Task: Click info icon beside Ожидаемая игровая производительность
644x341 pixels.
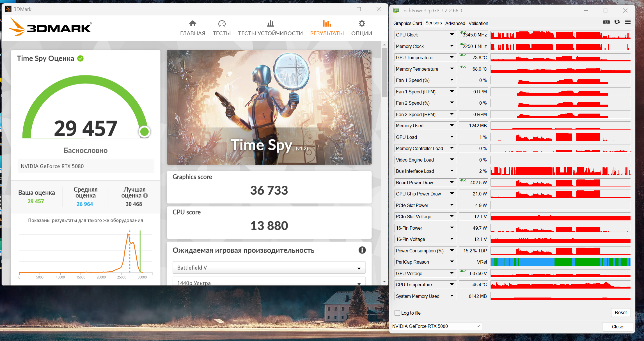Action: click(x=362, y=250)
